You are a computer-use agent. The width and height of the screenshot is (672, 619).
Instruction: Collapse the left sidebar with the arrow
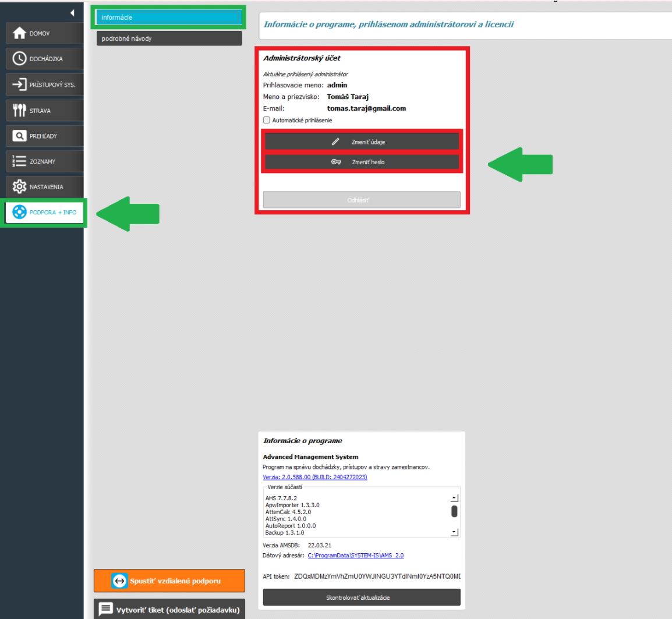coord(72,13)
